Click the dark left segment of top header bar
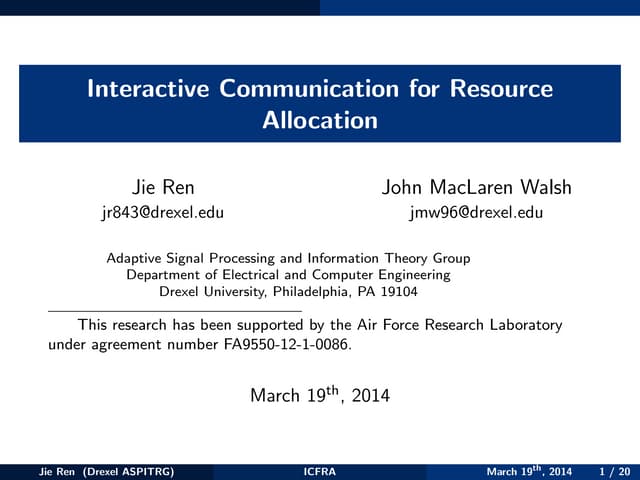The height and width of the screenshot is (480, 640). tap(160, 7)
